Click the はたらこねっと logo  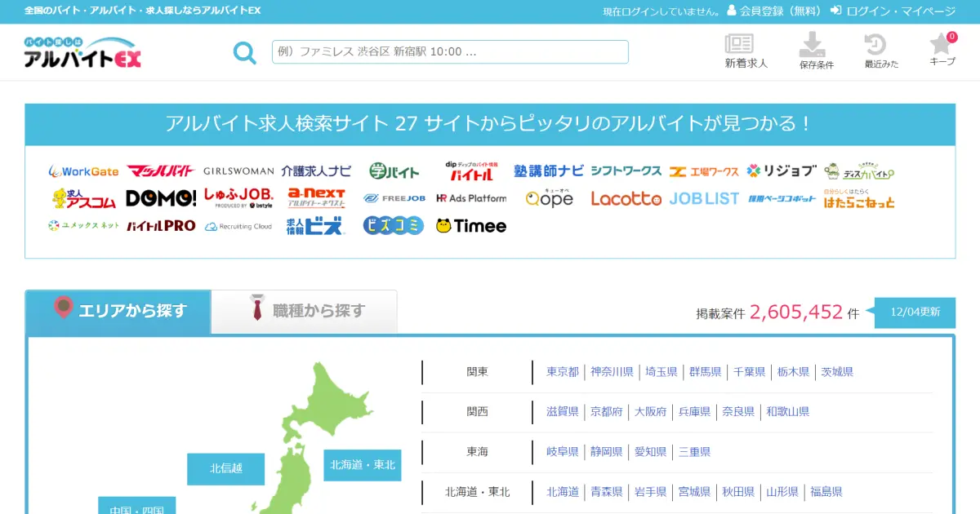coord(859,198)
